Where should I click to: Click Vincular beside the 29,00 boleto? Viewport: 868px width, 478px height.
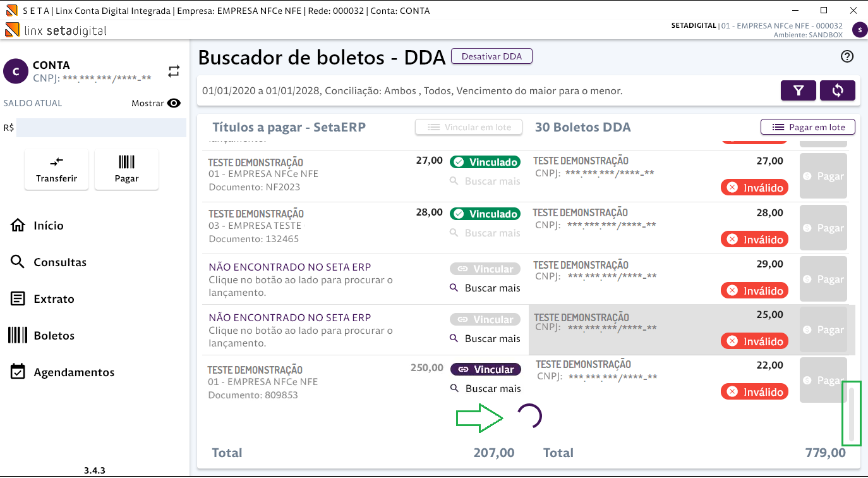[x=485, y=269]
